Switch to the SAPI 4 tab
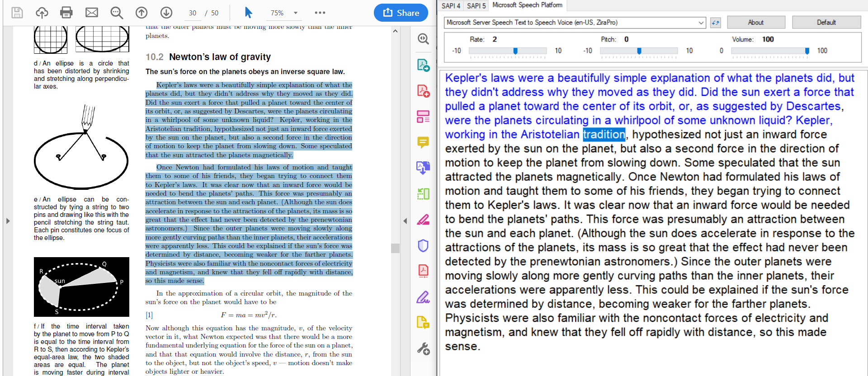 451,5
